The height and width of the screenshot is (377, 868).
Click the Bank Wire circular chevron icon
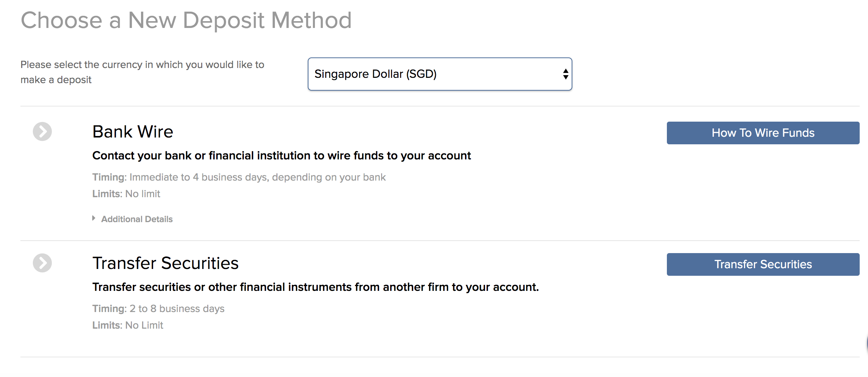pyautogui.click(x=42, y=131)
